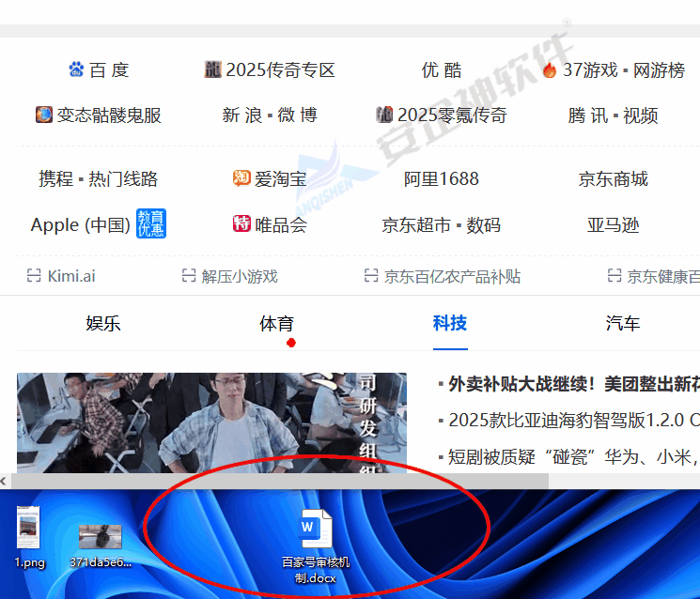
Task: Click the 2025传奇专区 dragon icon
Action: click(x=212, y=69)
